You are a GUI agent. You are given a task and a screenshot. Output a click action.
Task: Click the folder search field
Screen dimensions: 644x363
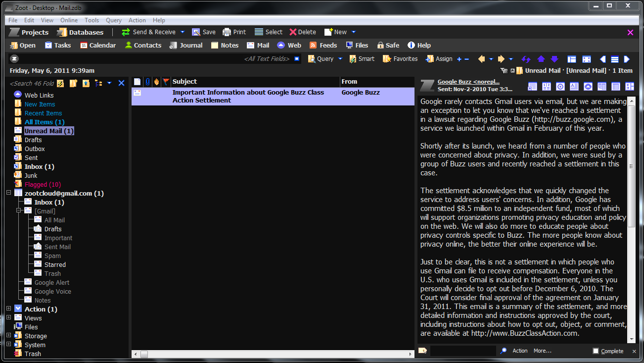point(32,83)
